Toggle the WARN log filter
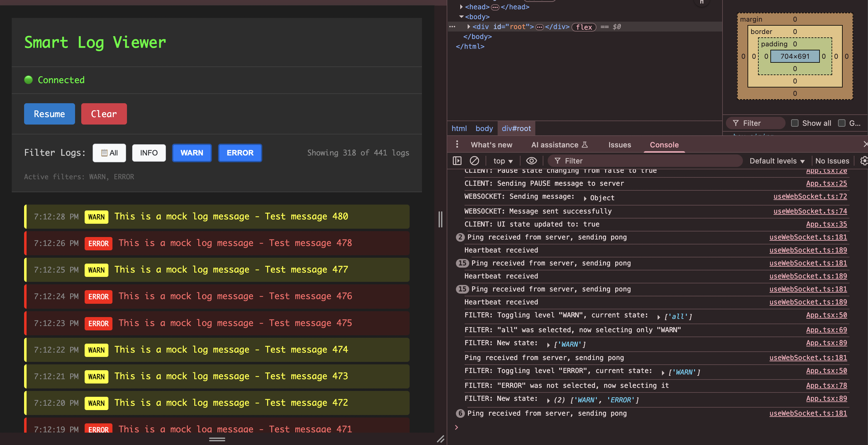 [x=192, y=153]
